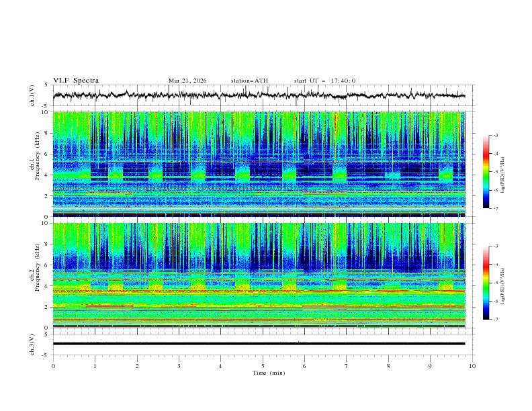Click the "start UT = 17:40:0" text

pyautogui.click(x=324, y=81)
